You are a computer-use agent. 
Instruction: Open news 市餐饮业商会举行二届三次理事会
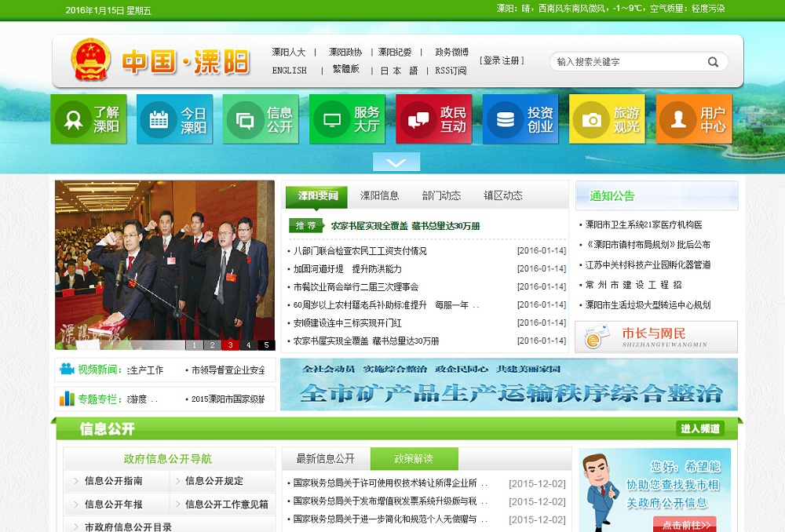356,286
